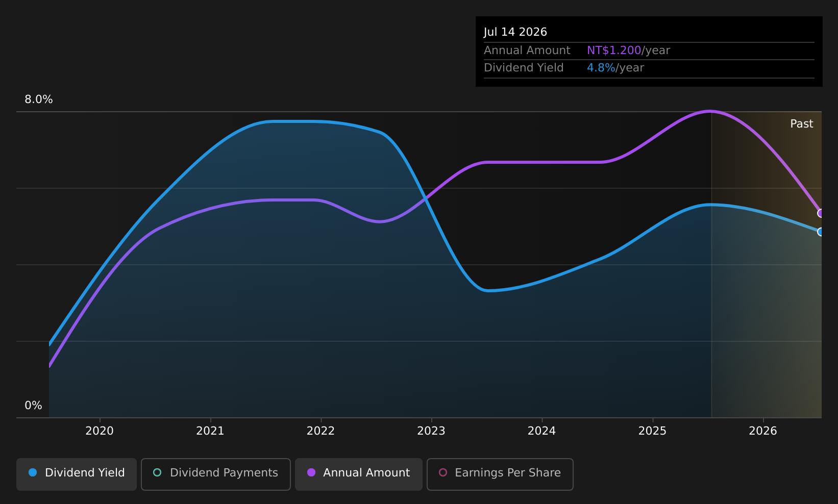
Task: Click the 2022 x-axis label
Action: pyautogui.click(x=321, y=431)
